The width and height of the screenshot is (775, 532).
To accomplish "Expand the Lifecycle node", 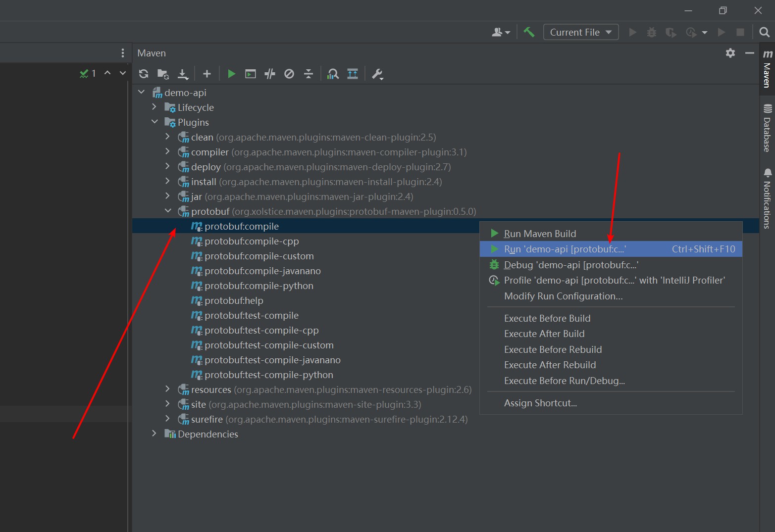I will [x=154, y=107].
